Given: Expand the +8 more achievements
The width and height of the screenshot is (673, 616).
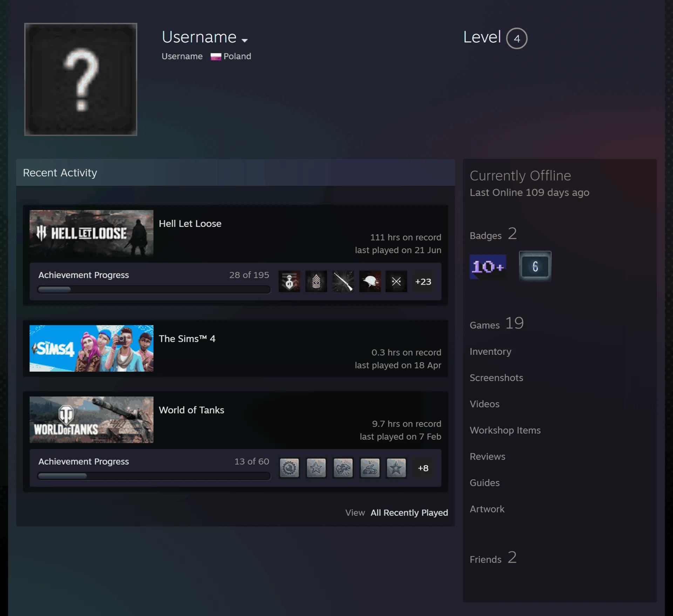Looking at the screenshot, I should [423, 468].
